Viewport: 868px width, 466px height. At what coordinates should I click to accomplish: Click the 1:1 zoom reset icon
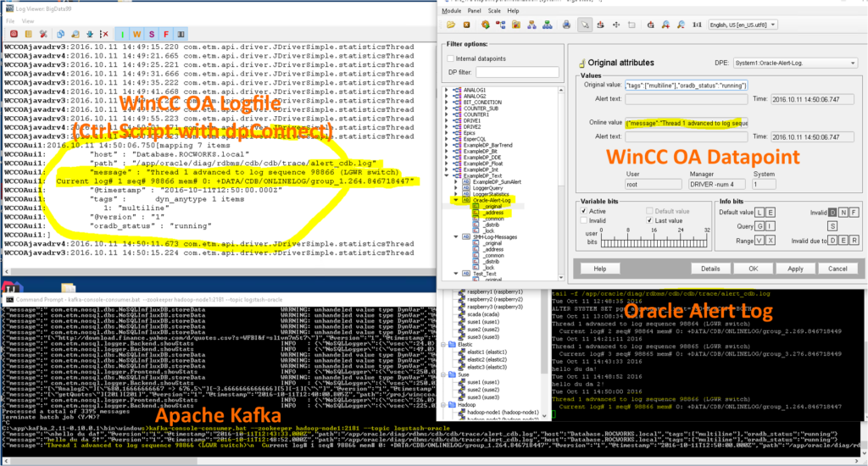click(697, 25)
